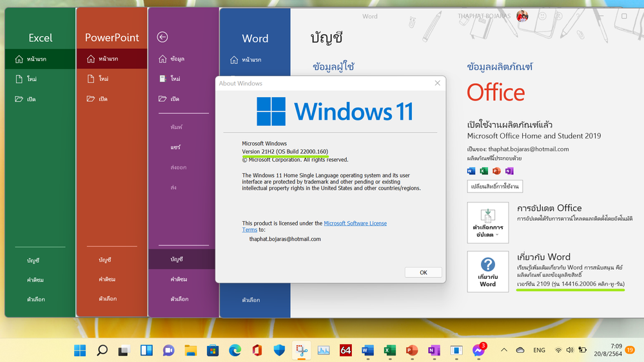Screen dimensions: 644x362
Task: Open the Microsoft Software License link
Action: [355, 224]
